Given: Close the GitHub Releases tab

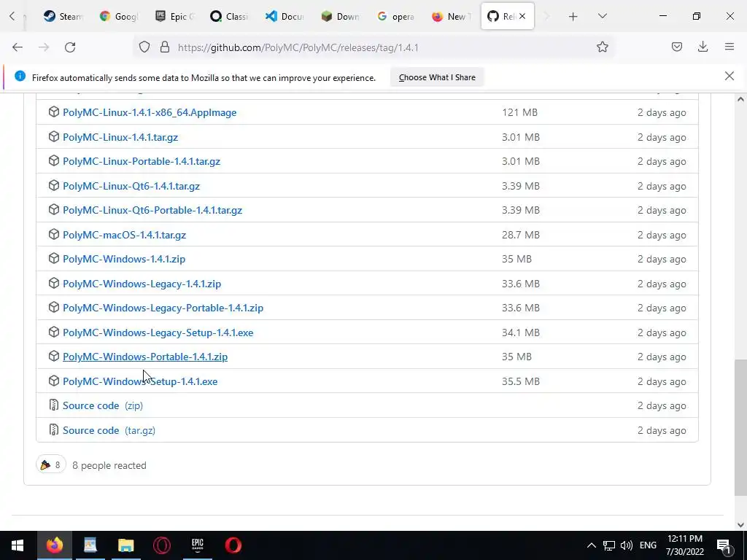Looking at the screenshot, I should 522,16.
